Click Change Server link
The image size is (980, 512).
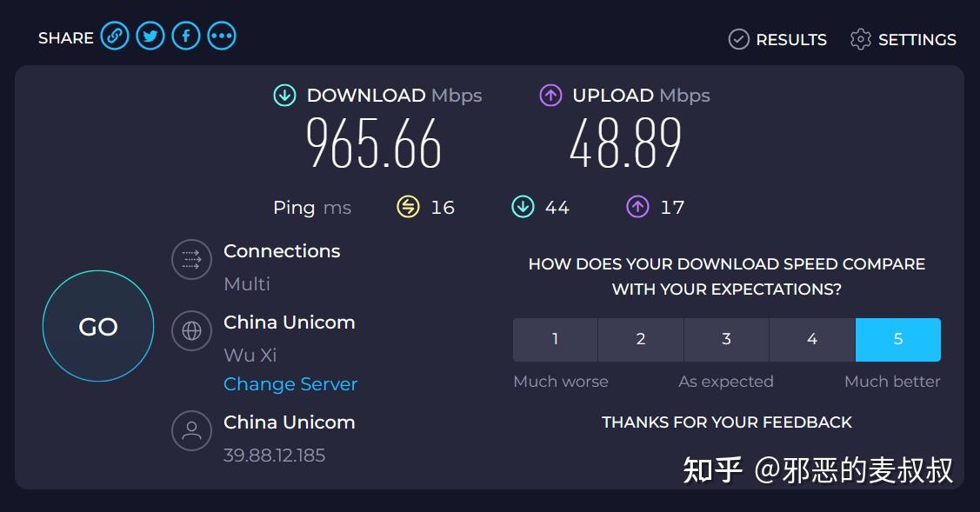pos(290,383)
